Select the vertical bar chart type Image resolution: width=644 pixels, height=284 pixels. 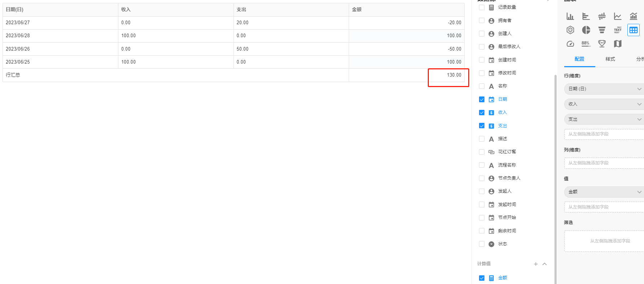[570, 16]
